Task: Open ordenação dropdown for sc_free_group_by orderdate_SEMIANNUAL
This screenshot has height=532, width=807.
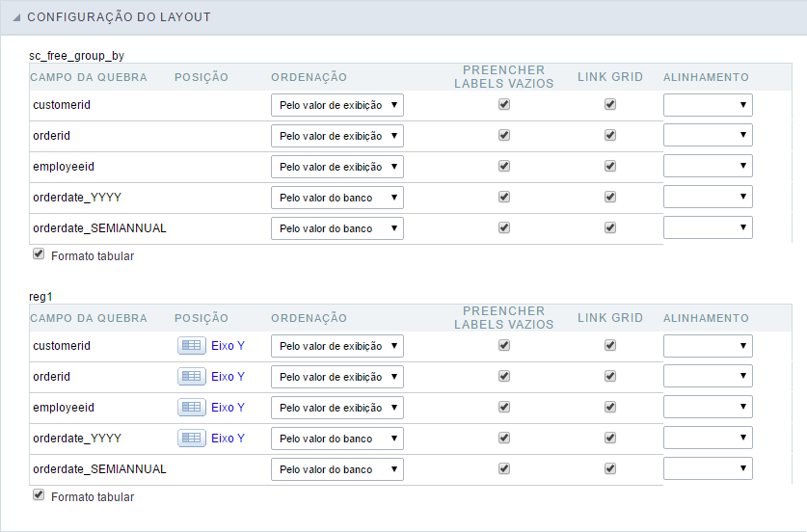Action: click(337, 228)
